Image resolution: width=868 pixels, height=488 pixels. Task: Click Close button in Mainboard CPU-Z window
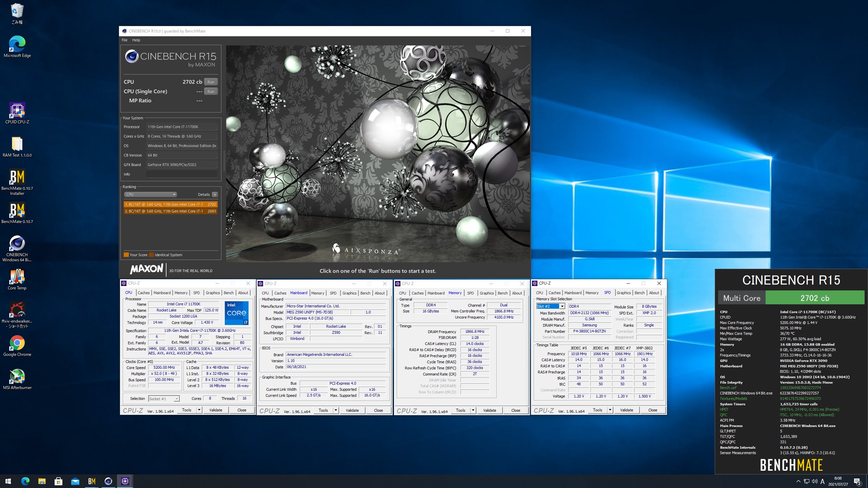378,410
